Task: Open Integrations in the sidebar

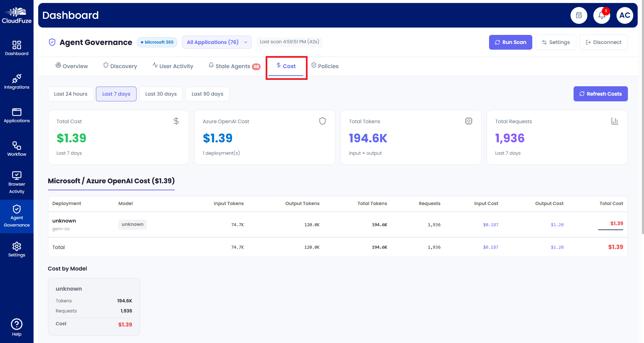Action: pos(17,82)
